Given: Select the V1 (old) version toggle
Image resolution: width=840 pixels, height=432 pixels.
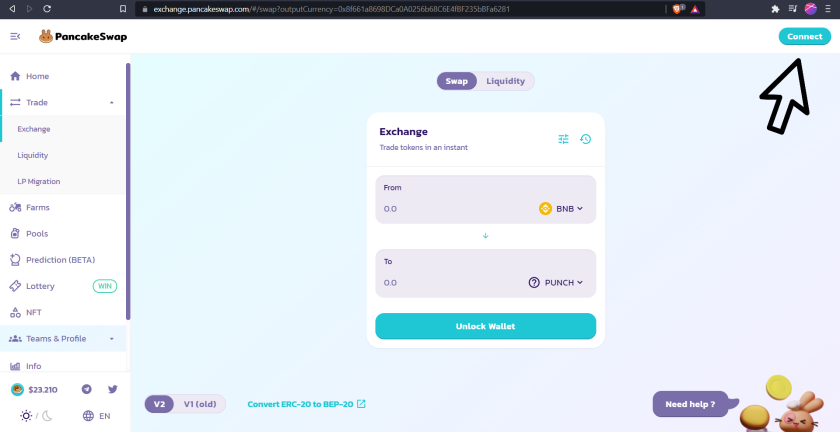Looking at the screenshot, I should [x=200, y=404].
